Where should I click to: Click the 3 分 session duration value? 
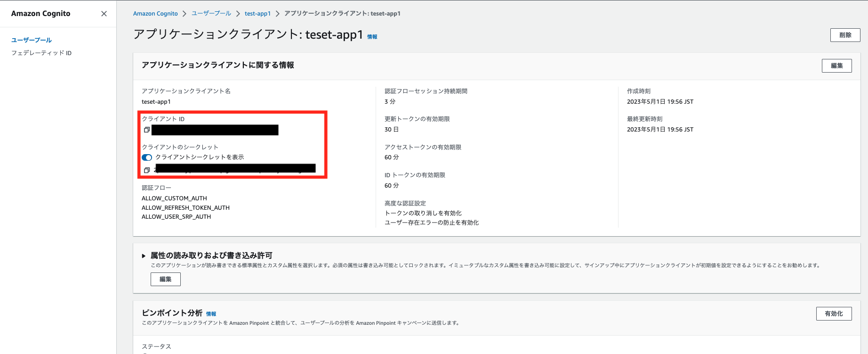pyautogui.click(x=390, y=102)
